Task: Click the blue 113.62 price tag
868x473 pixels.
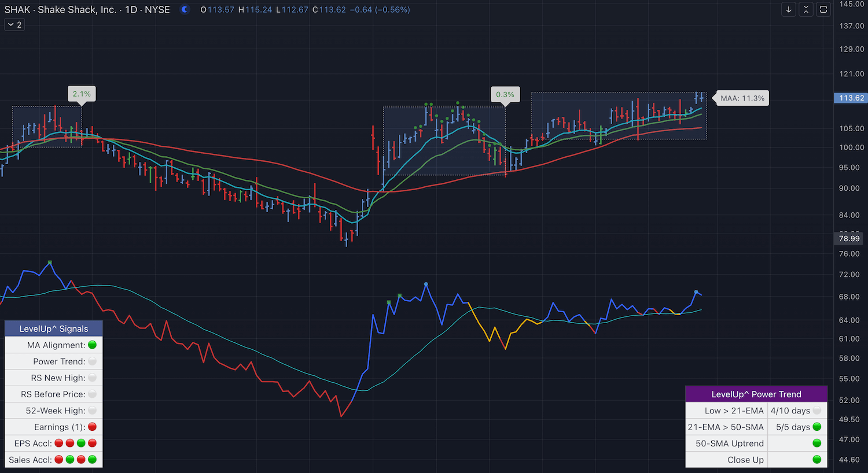Action: (850, 98)
